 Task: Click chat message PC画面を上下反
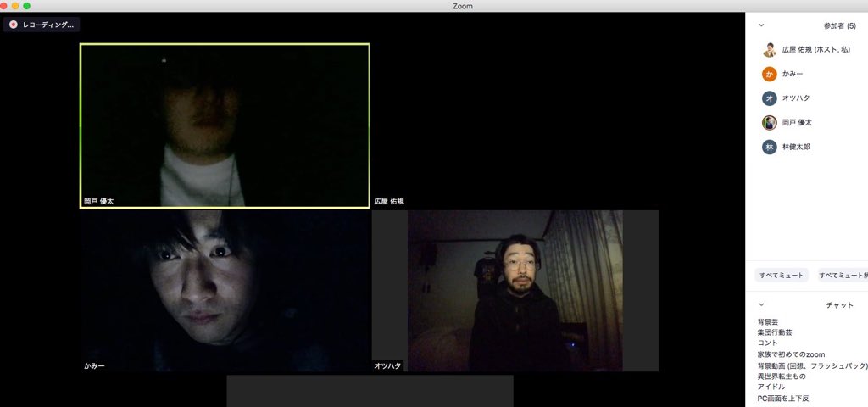click(x=783, y=399)
